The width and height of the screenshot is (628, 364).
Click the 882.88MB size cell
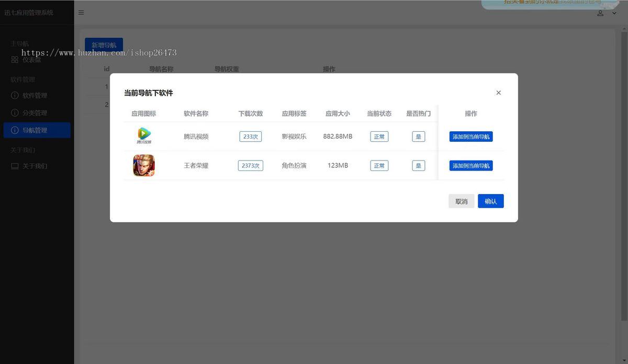(x=338, y=136)
